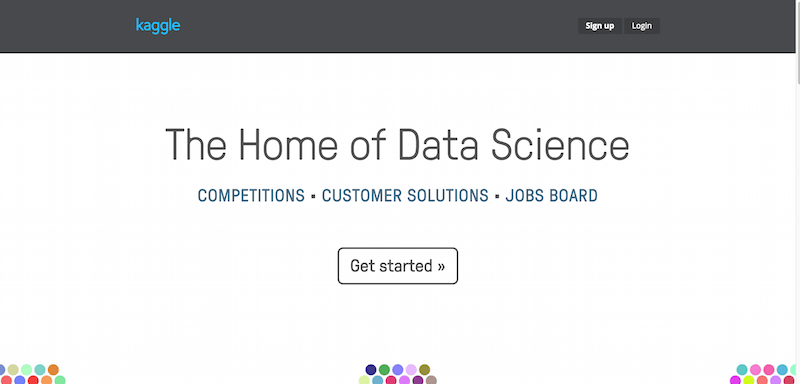Viewport: 800px width, 384px height.
Task: Click the crimson dot in center cluster
Action: coord(391,380)
